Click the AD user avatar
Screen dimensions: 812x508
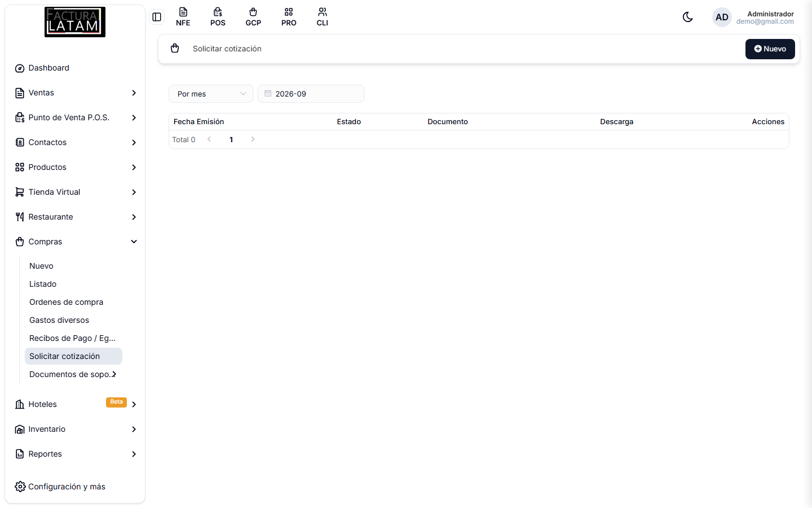[x=722, y=17]
